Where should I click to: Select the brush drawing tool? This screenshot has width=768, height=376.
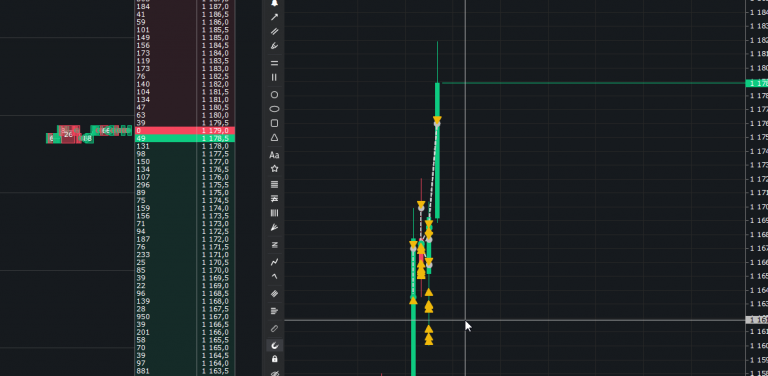[x=274, y=46]
